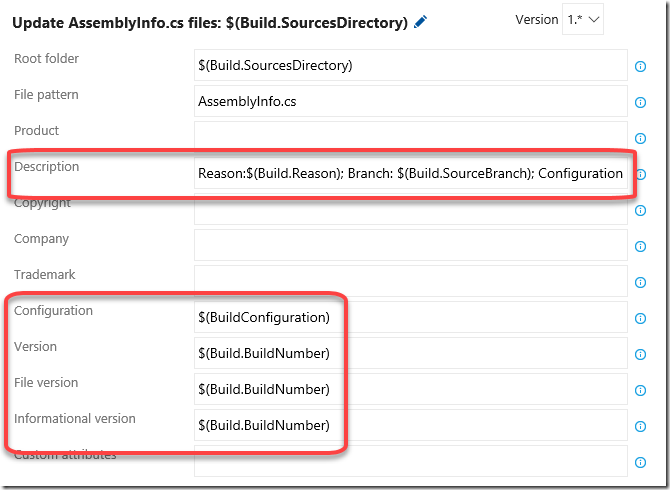670x490 pixels.
Task: Click the empty Trademark text field
Action: [x=411, y=281]
